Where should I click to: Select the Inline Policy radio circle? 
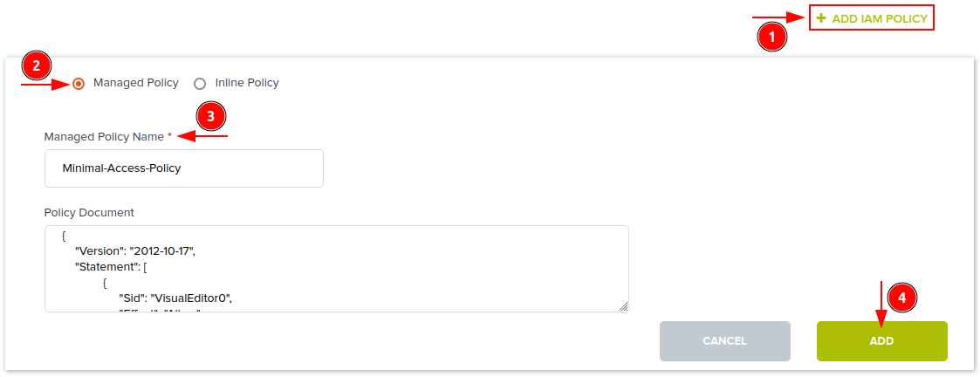[200, 84]
